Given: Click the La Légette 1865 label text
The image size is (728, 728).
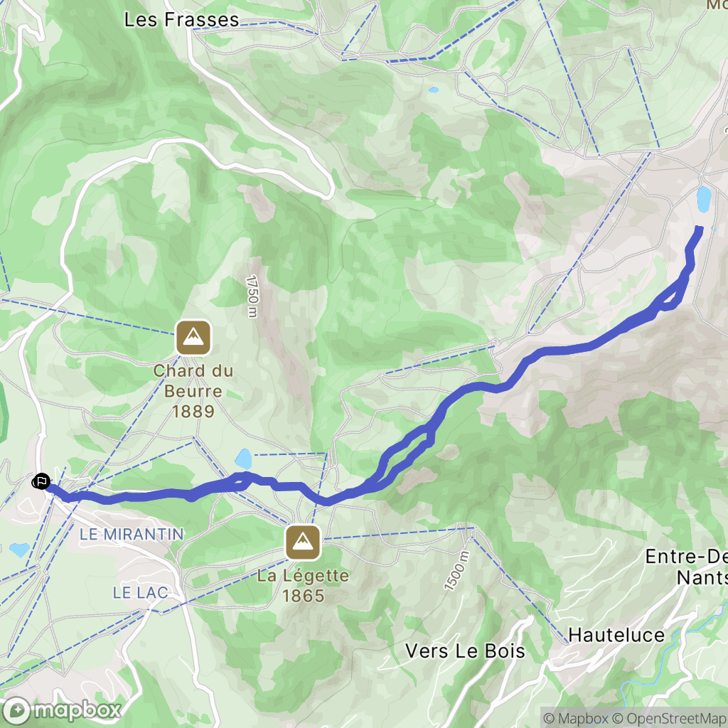Looking at the screenshot, I should tap(303, 586).
